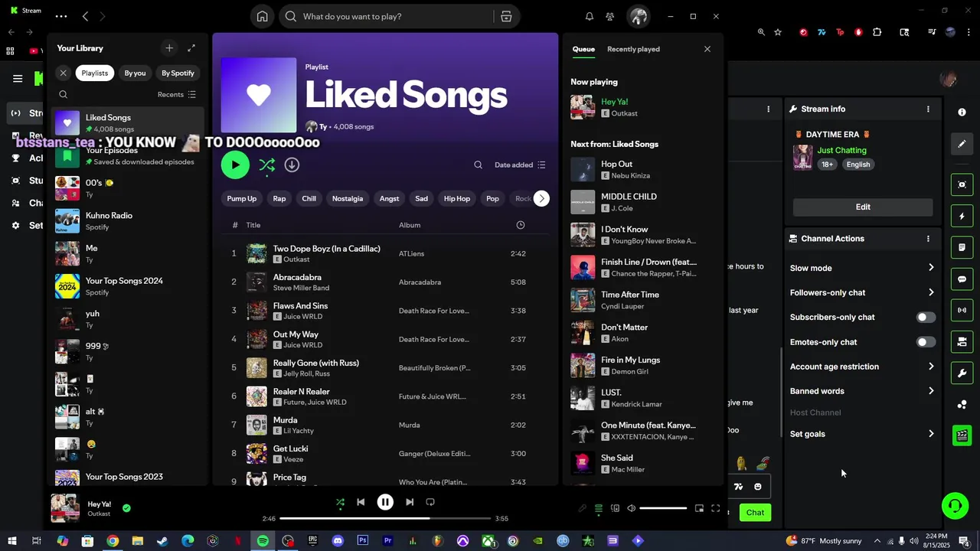Expand Account age restriction option
The image size is (980, 551).
pyautogui.click(x=862, y=367)
